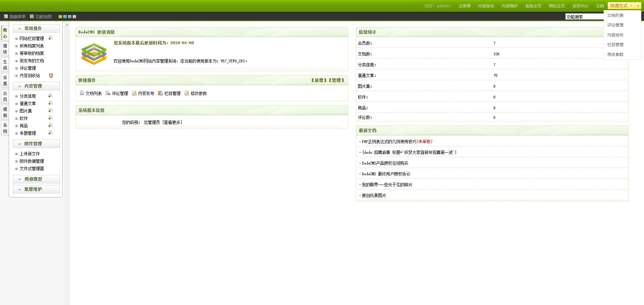Open 内容发布 via its pencil icon

pos(134,93)
